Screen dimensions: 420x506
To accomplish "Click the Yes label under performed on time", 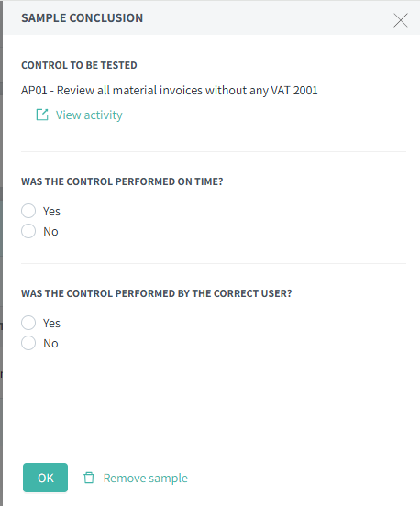I will click(x=51, y=212).
